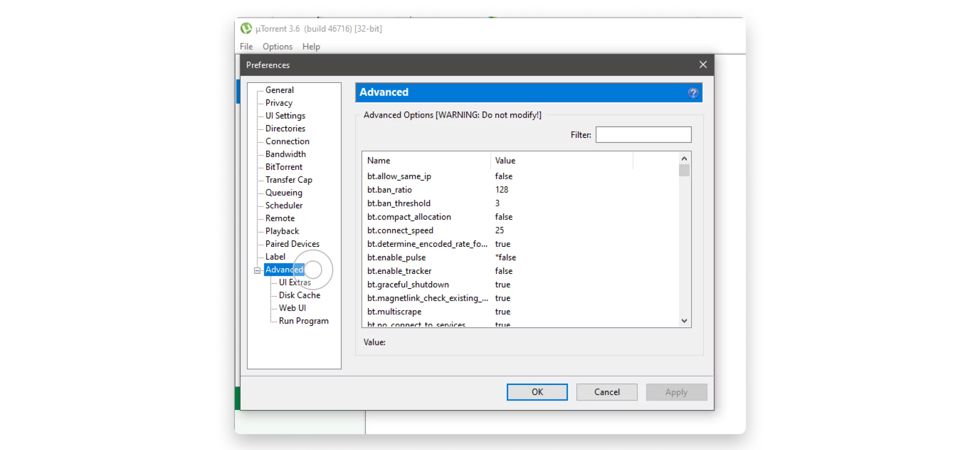Select the Connection preferences section
Screen dimensions: 980x450
(287, 141)
